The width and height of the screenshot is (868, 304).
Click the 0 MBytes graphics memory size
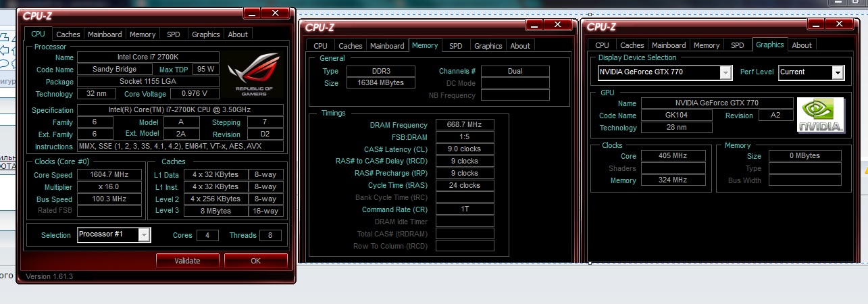[x=805, y=155]
